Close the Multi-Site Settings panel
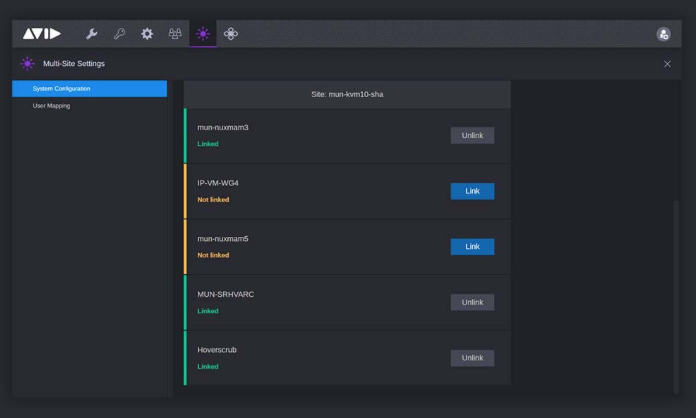Viewport: 696px width, 418px height. 667,64
